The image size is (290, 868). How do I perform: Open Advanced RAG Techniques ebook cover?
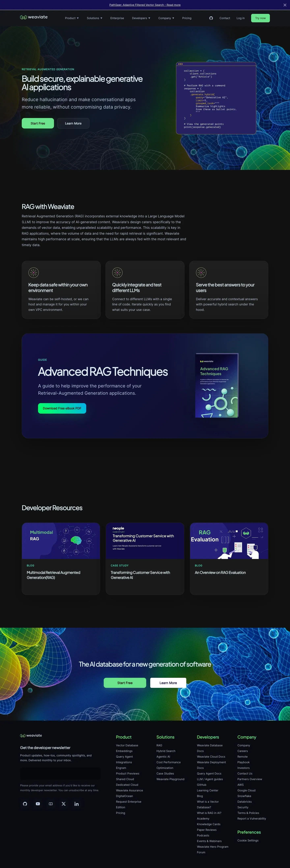pos(217,385)
